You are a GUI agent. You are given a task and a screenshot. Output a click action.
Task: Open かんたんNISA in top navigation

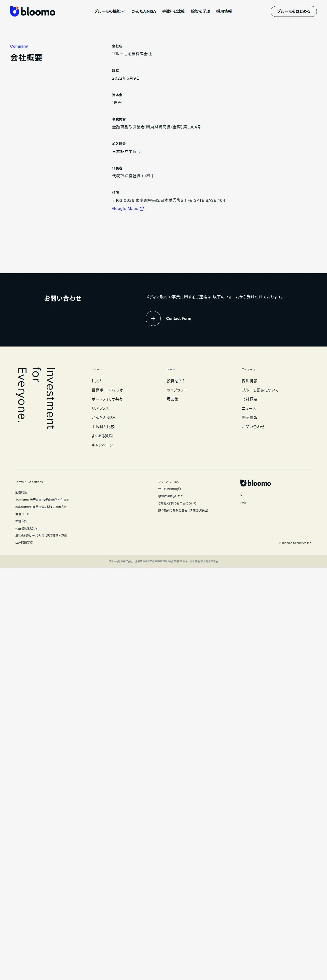144,11
